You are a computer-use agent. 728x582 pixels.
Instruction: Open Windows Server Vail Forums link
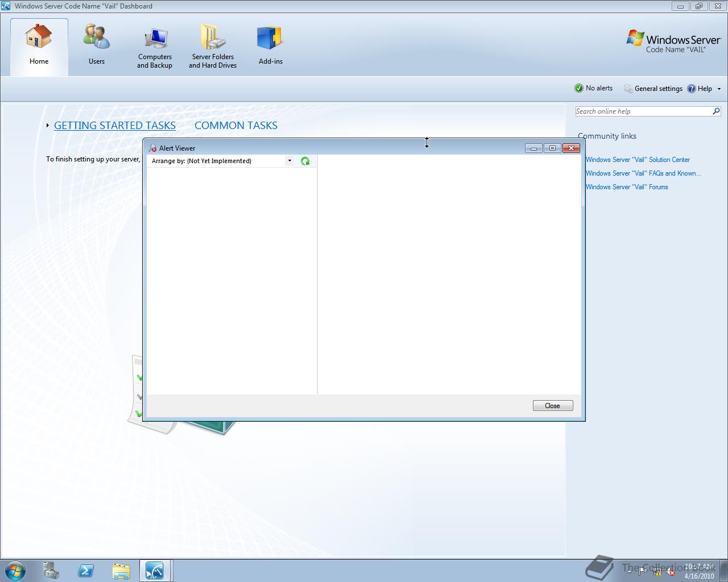(x=627, y=187)
